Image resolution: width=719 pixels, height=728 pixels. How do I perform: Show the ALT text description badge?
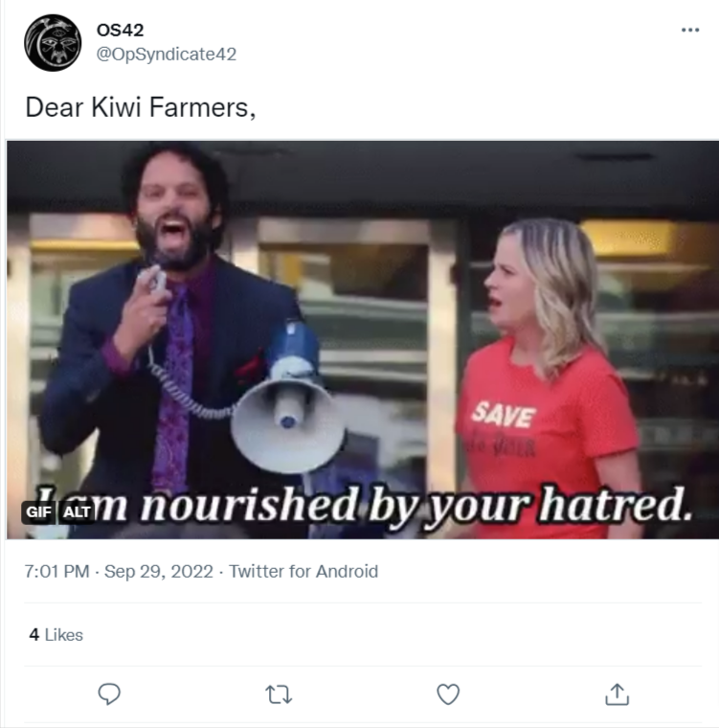point(77,512)
